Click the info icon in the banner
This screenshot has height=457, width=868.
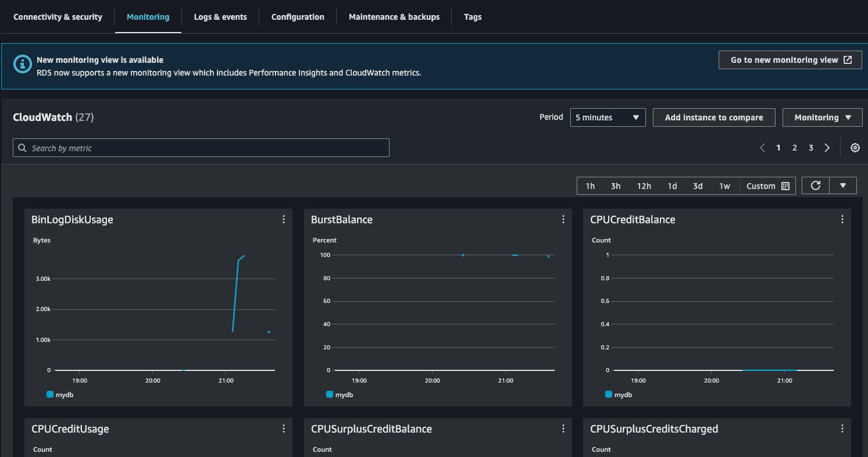pos(22,65)
